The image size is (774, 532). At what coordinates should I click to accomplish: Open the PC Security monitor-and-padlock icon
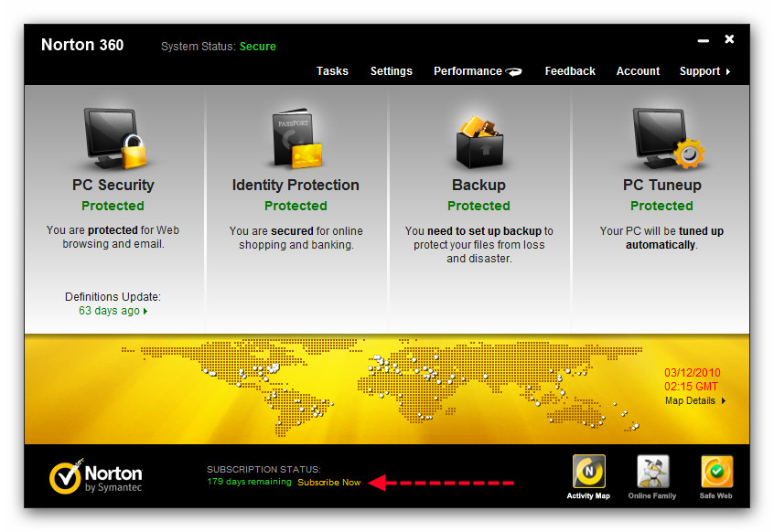pos(116,139)
